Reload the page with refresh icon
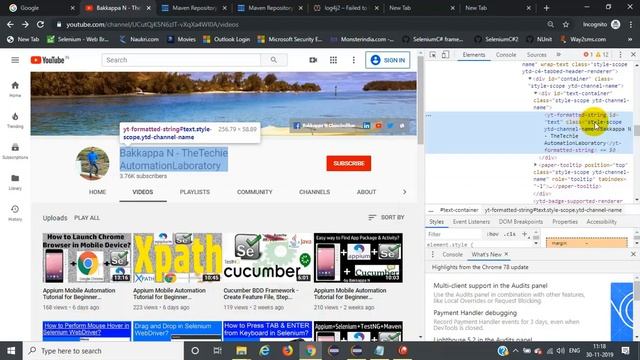This screenshot has width=640, height=360. [40, 24]
